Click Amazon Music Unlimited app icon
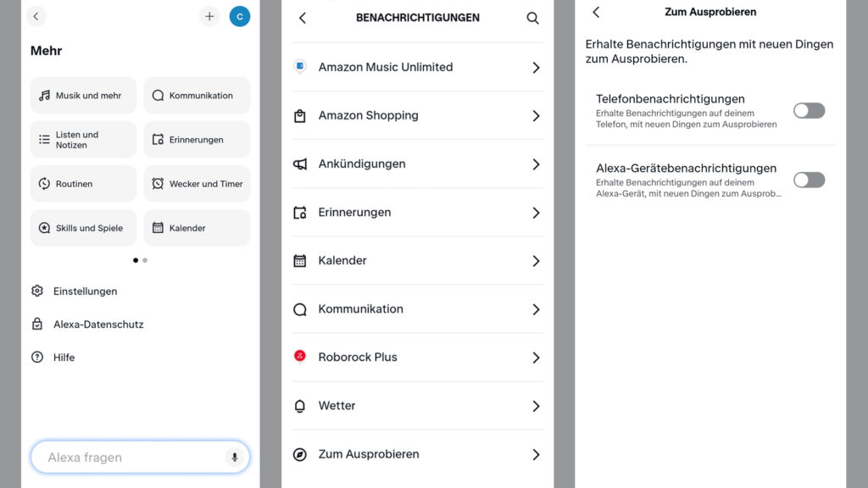The height and width of the screenshot is (488, 868). [299, 66]
